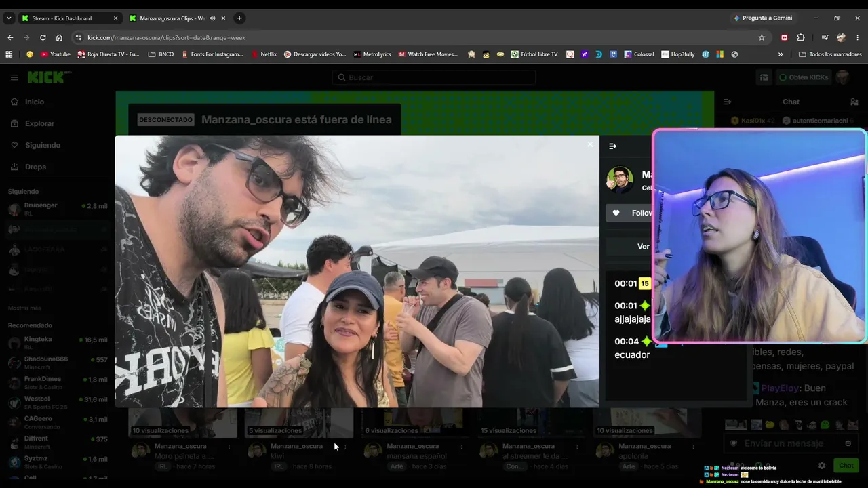868x488 pixels.
Task: Focus the Buscar search field
Action: coord(434,77)
